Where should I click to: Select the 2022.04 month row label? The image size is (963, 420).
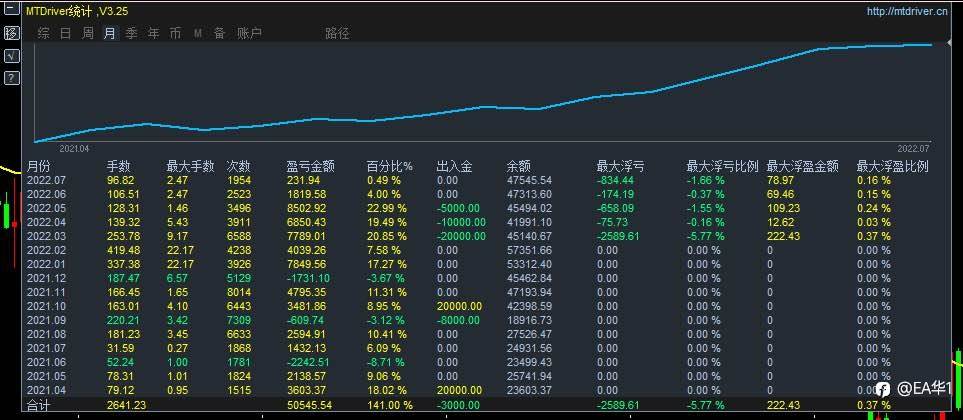pos(47,222)
